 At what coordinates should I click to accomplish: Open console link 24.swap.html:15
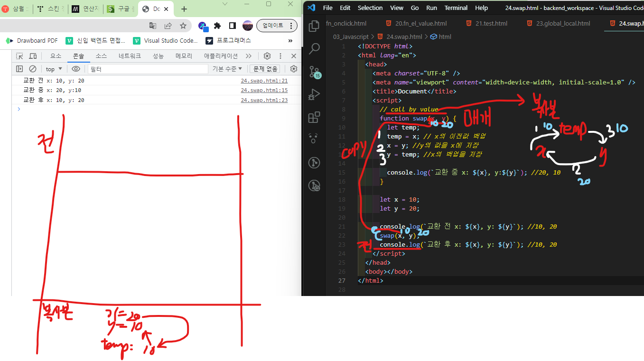(264, 90)
